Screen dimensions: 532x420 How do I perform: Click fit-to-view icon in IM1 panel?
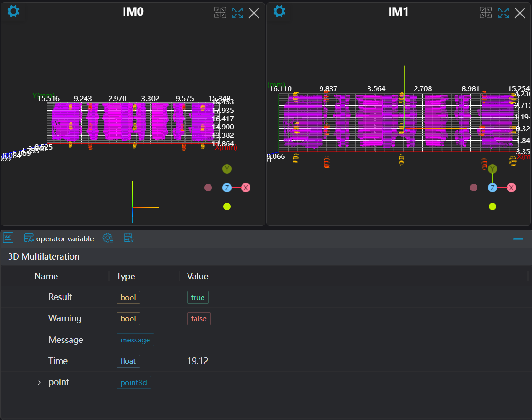(485, 13)
